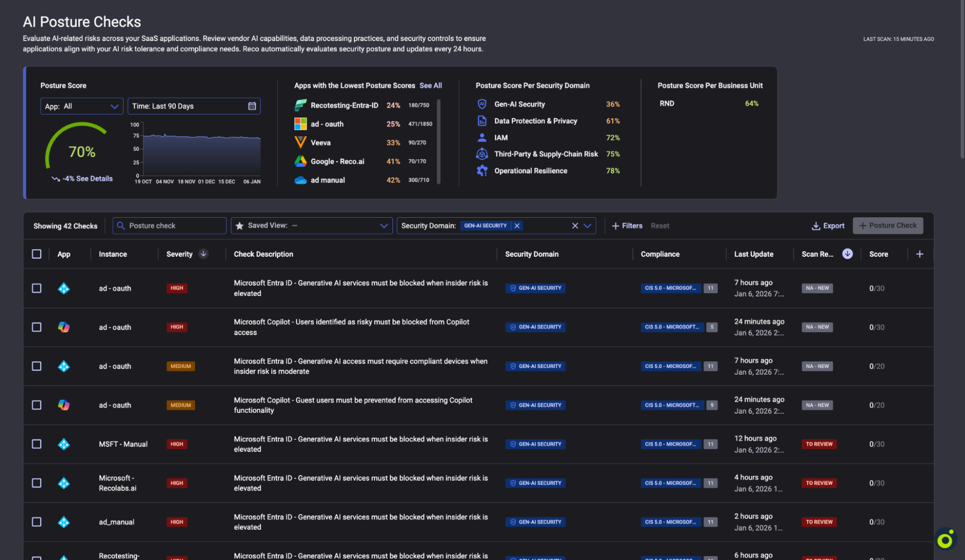Viewport: 965px width, 560px height.
Task: Click the Gen-AI Security shield icon
Action: [x=482, y=104]
